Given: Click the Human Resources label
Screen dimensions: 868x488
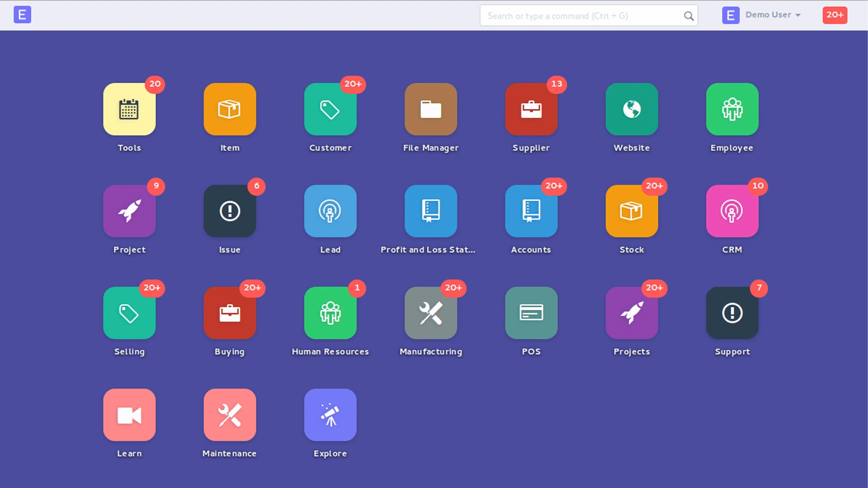Looking at the screenshot, I should click(330, 352).
